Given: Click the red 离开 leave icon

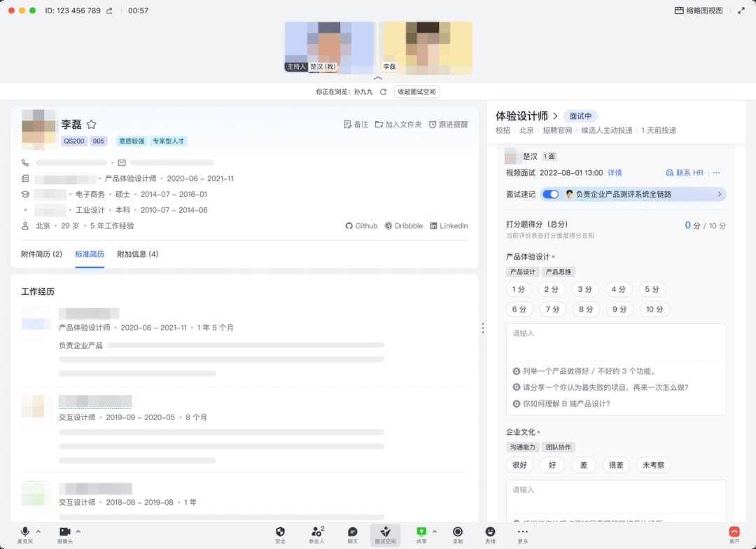Looking at the screenshot, I should tap(734, 532).
